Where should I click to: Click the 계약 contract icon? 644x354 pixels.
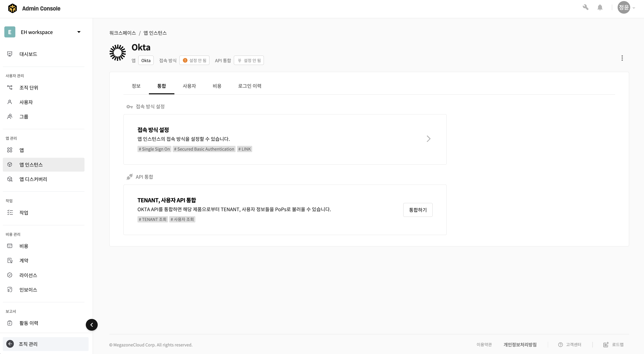tap(10, 260)
